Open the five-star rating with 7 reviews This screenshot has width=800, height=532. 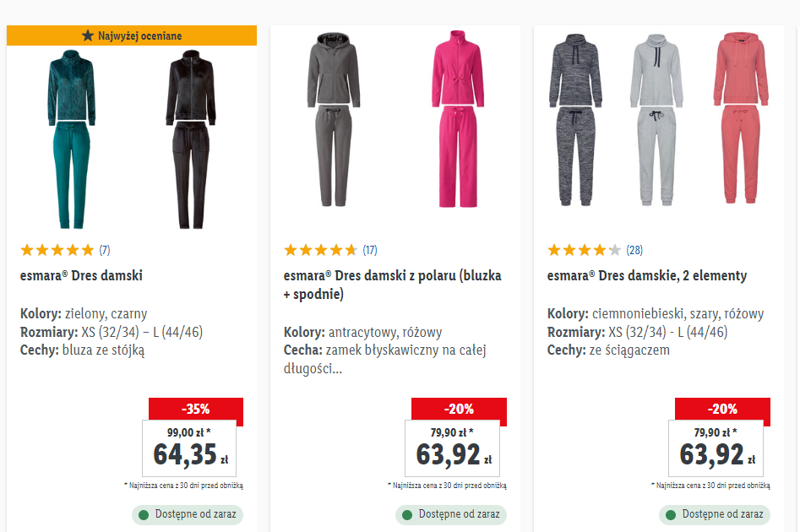65,250
